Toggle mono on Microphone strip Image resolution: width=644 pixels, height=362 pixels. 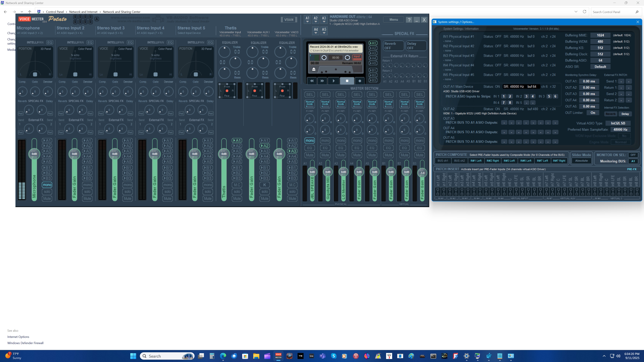click(x=47, y=185)
